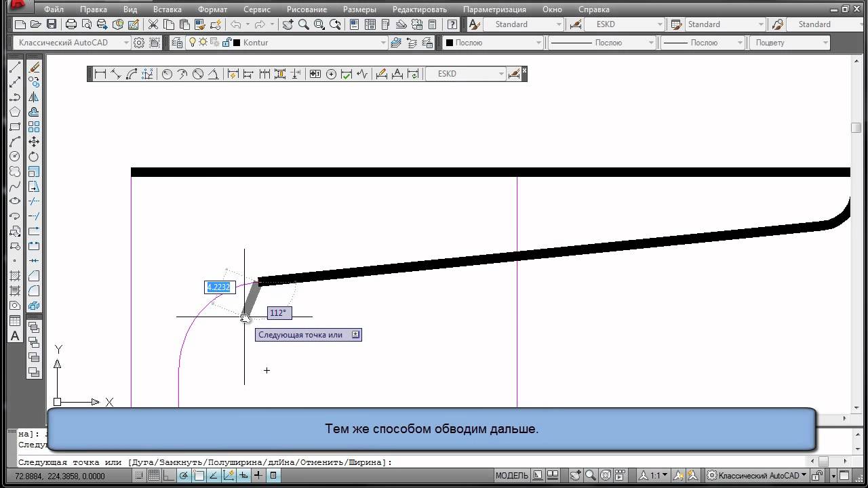Viewport: 868px width, 488px height.
Task: Open the Layer Properties Manager
Action: [177, 42]
